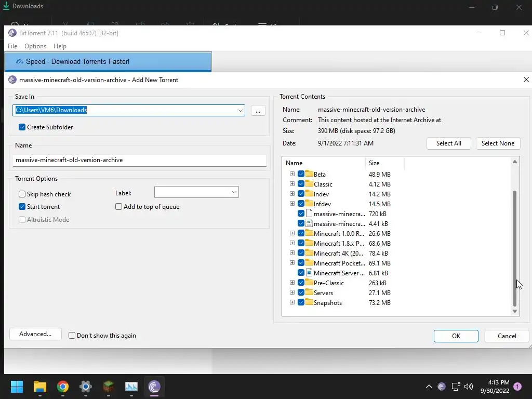Sort contents by Size column header
This screenshot has width=532, height=399.
click(385, 163)
